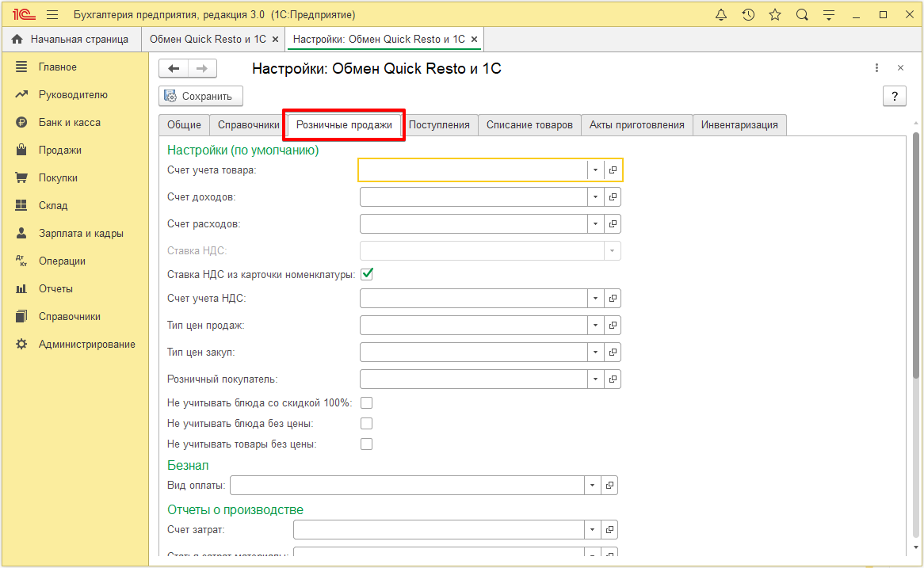Image resolution: width=924 pixels, height=568 pixels.
Task: Open the Обмен Quick Resto и 1С window tab
Action: pos(208,39)
